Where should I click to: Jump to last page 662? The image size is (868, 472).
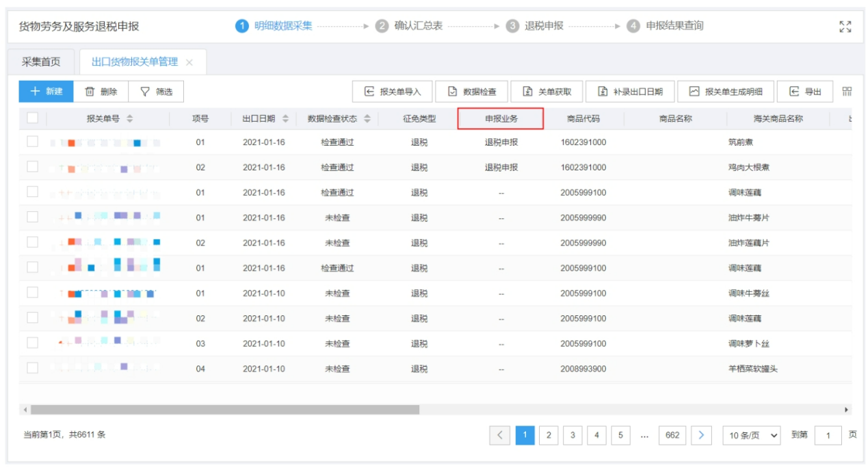coord(672,435)
